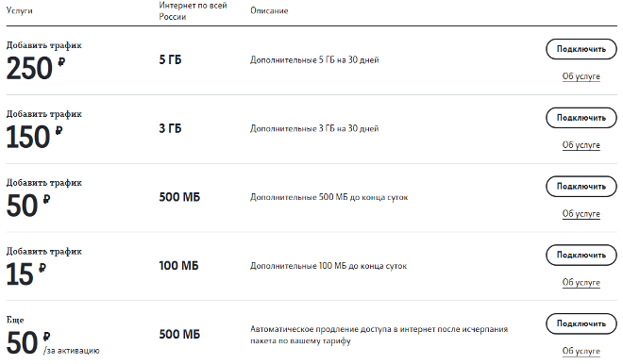Click the description Дополнительные 3 ГБ на 30 дней
Screen dimensions: 623x364
coord(314,128)
